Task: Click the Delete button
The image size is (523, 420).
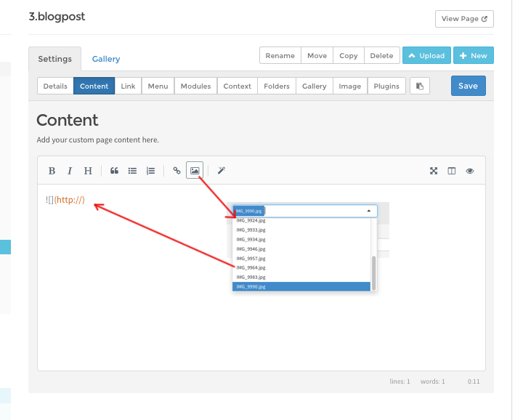Action: (x=381, y=55)
